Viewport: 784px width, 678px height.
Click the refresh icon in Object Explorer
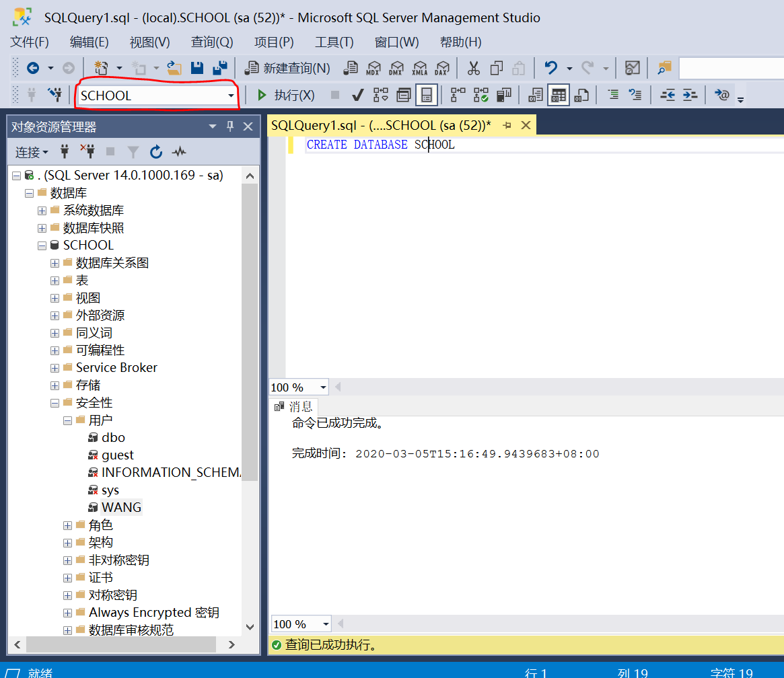(x=156, y=152)
